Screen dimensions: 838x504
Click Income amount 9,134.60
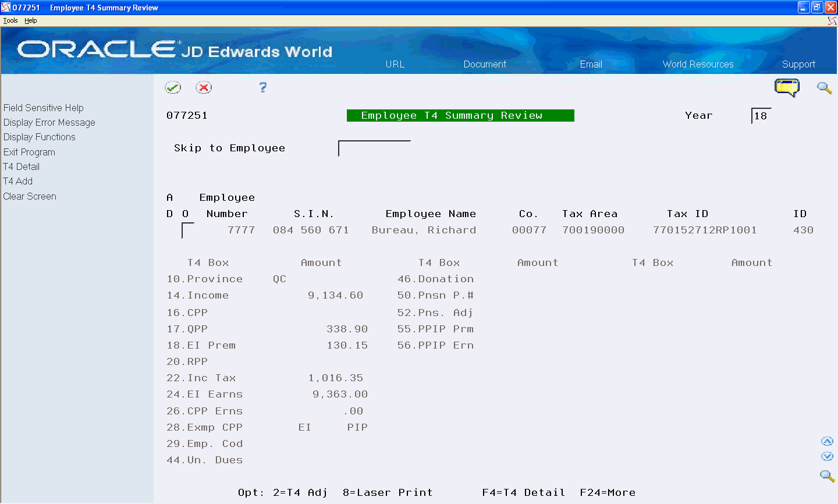[x=336, y=296]
